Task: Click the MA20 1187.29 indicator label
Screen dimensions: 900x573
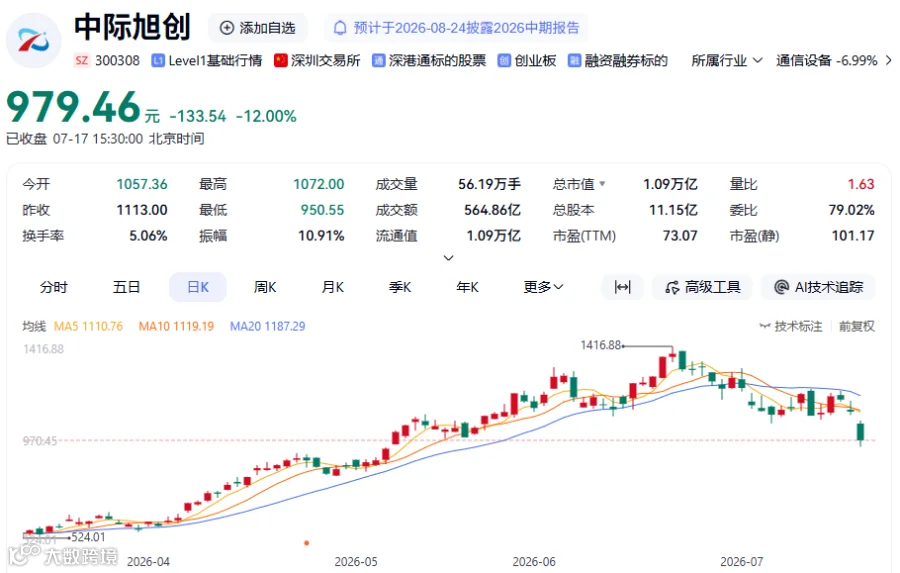Action: coord(267,326)
